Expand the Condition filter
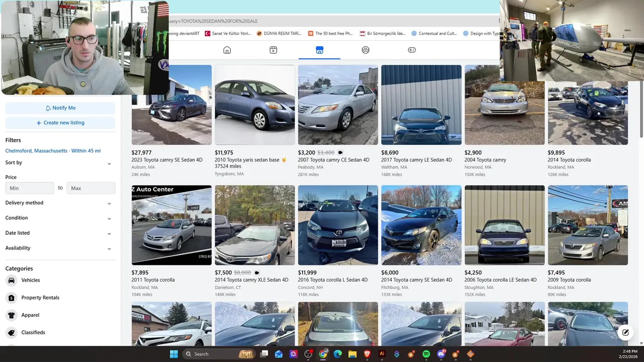This screenshot has height=362, width=644. pos(109,219)
